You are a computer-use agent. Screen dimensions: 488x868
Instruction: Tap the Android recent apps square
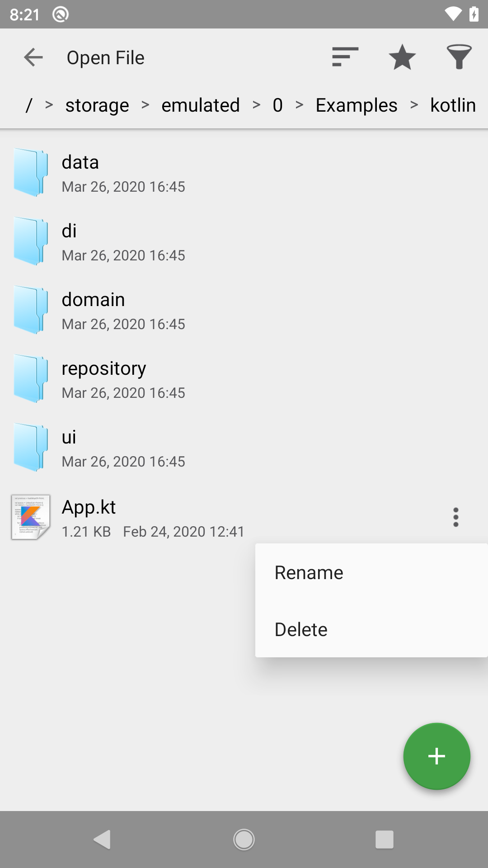[x=384, y=840]
